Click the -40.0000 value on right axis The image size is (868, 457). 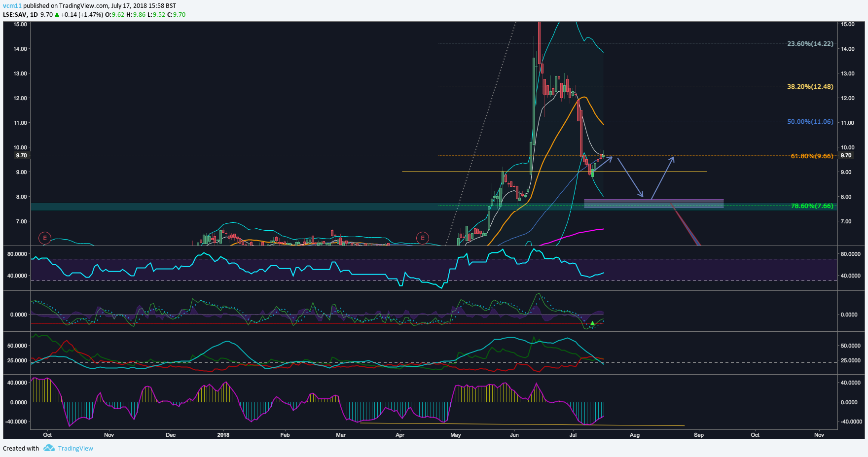click(851, 422)
